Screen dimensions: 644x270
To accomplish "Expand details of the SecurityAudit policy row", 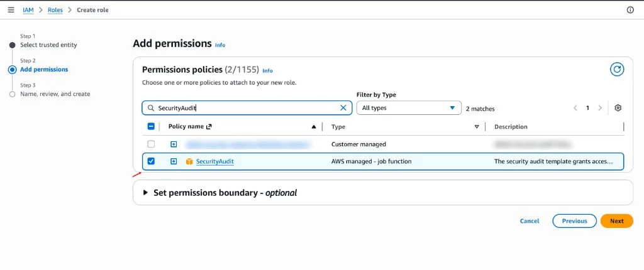I will point(174,161).
